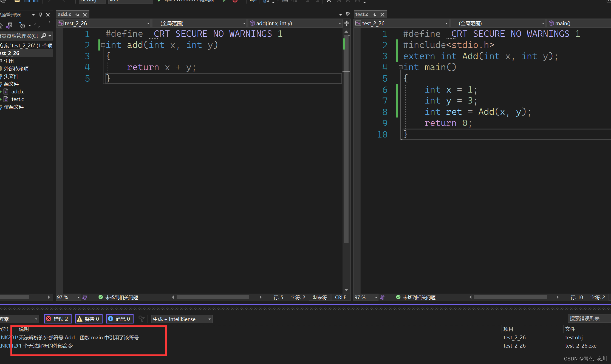This screenshot has width=611, height=364.
Task: Sort error list by 文件 column
Action: (x=570, y=329)
